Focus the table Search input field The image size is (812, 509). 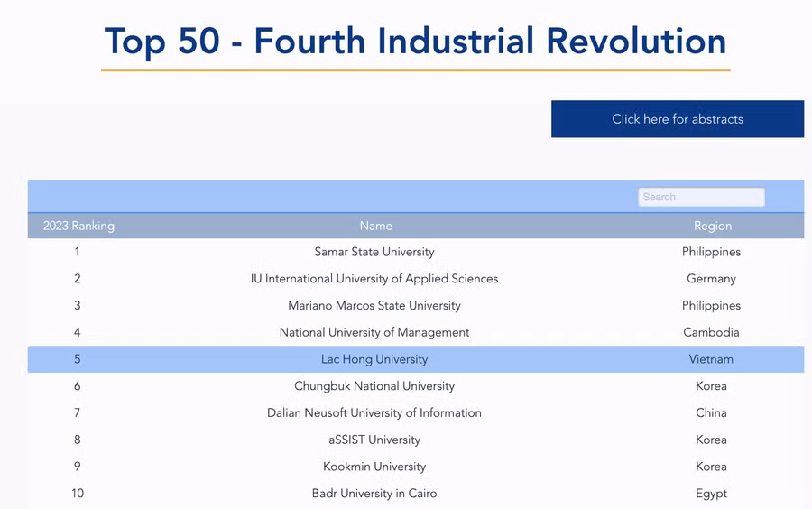coord(701,197)
